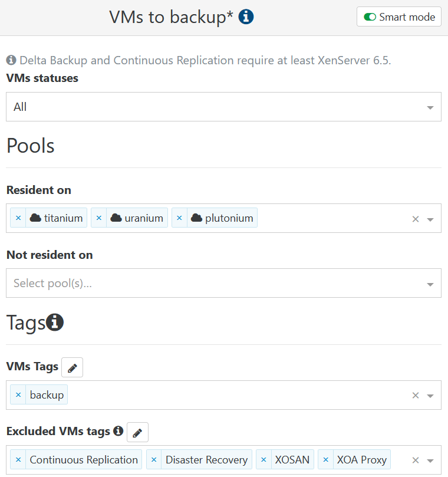The width and height of the screenshot is (448, 477).
Task: Remove the backup tag with its x button
Action: 18,394
